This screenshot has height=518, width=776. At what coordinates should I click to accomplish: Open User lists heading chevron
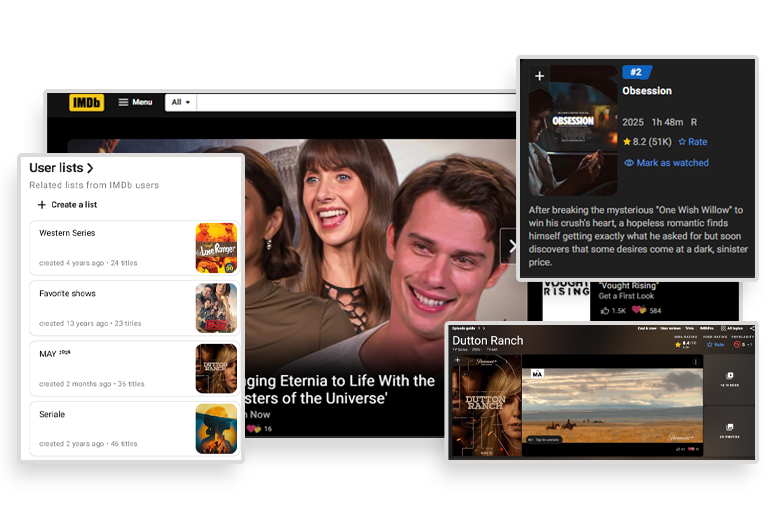coord(90,168)
